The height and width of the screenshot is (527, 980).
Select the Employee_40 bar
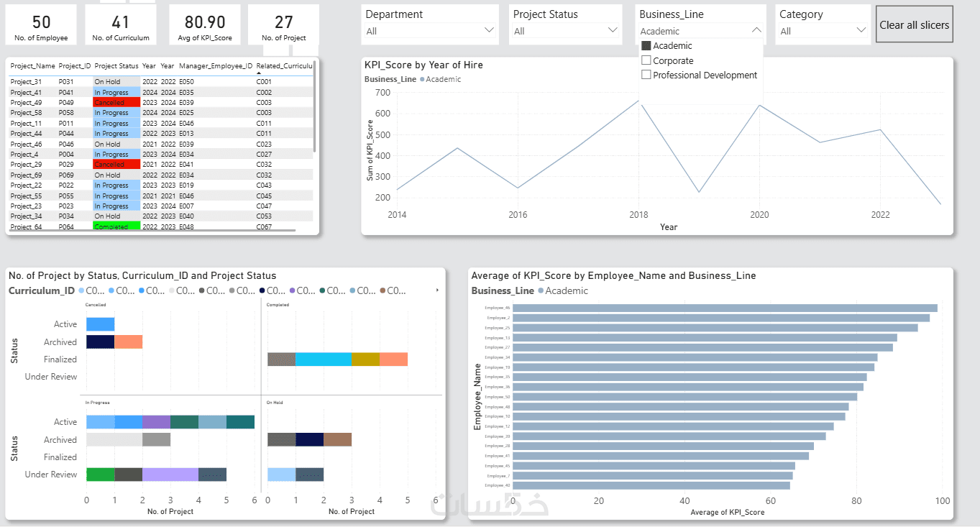(x=651, y=485)
